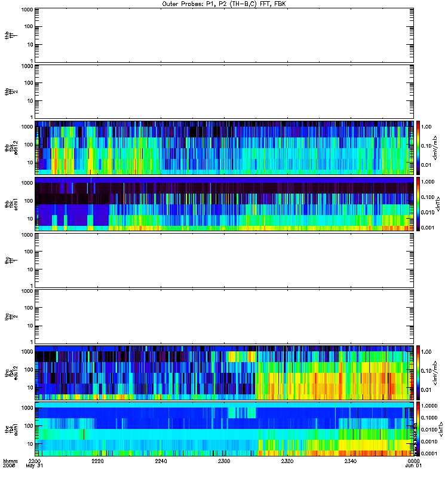Click the 0.0001 value on thc scm1 color bar
This screenshot has width=448, height=478.
429,454
